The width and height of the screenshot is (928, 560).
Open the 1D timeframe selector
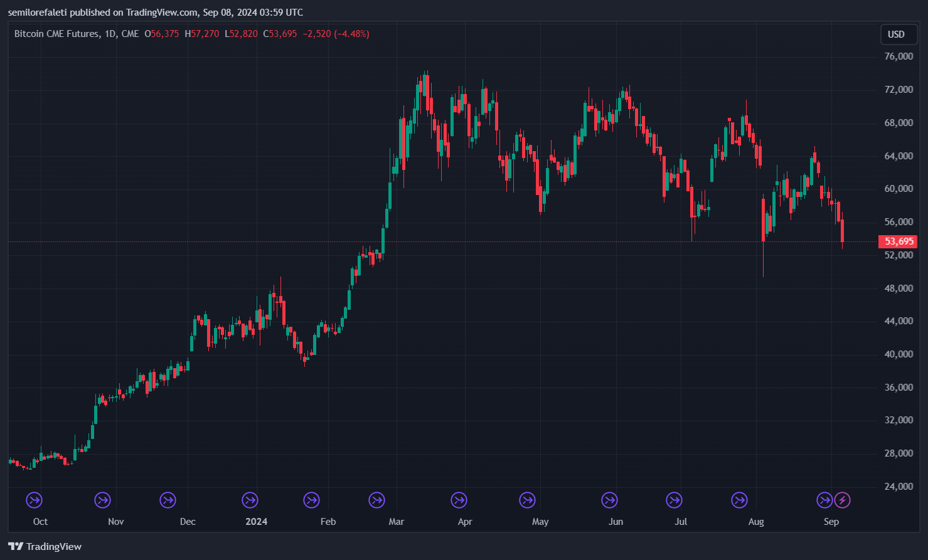[x=110, y=34]
